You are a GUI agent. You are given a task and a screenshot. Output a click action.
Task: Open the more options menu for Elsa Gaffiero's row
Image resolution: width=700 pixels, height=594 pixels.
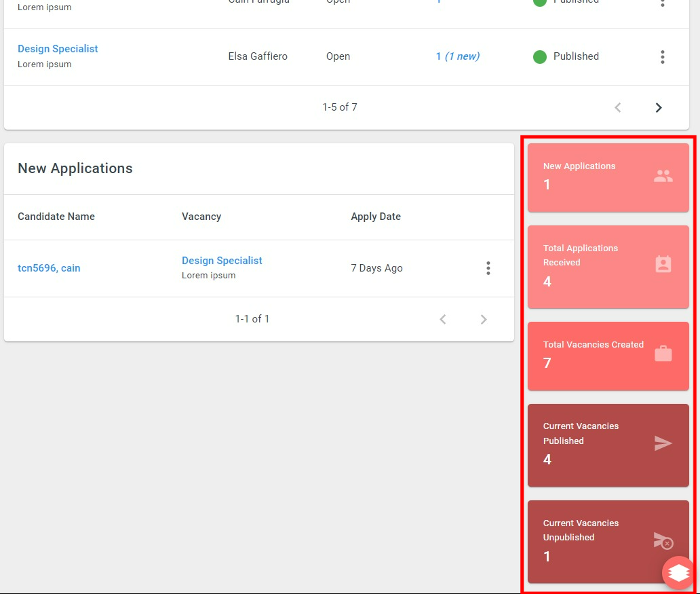point(663,57)
